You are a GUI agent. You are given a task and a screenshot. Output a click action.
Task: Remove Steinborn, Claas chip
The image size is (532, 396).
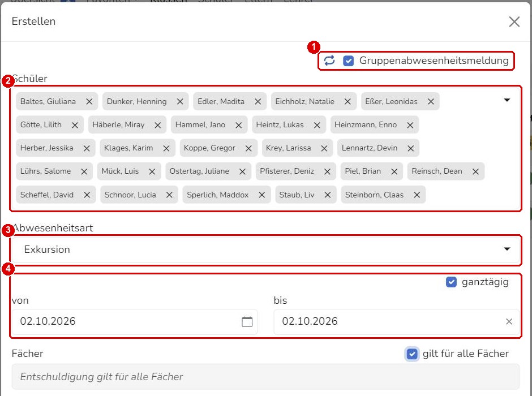point(417,195)
